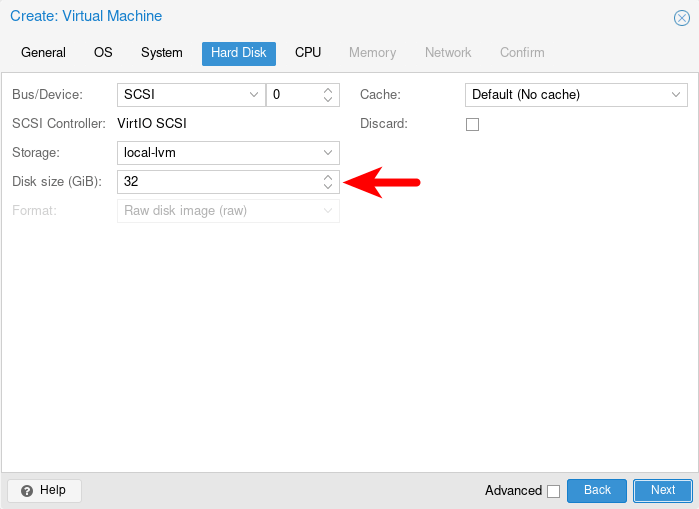Switch to the General tab
The image size is (699, 509).
click(43, 53)
